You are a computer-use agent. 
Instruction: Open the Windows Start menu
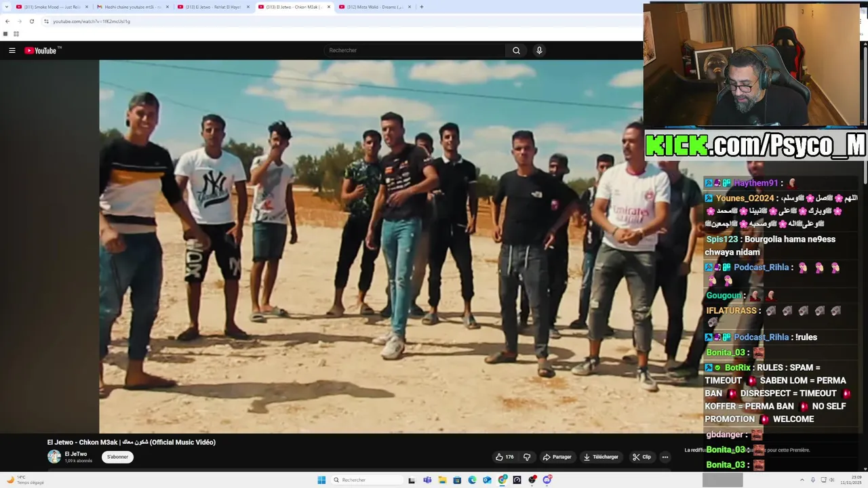click(x=321, y=480)
